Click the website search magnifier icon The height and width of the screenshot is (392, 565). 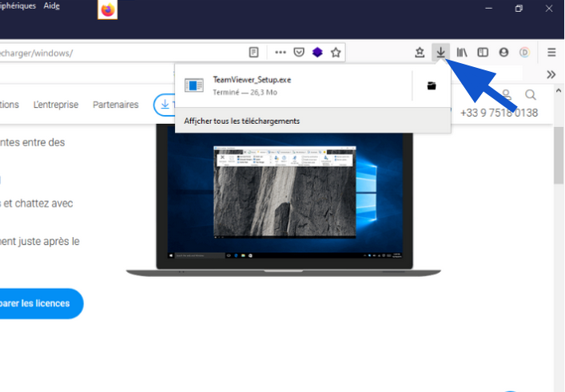click(x=530, y=95)
